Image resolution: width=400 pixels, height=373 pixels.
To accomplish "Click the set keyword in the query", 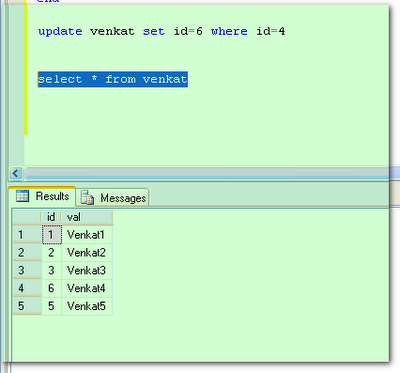I will pyautogui.click(x=154, y=31).
